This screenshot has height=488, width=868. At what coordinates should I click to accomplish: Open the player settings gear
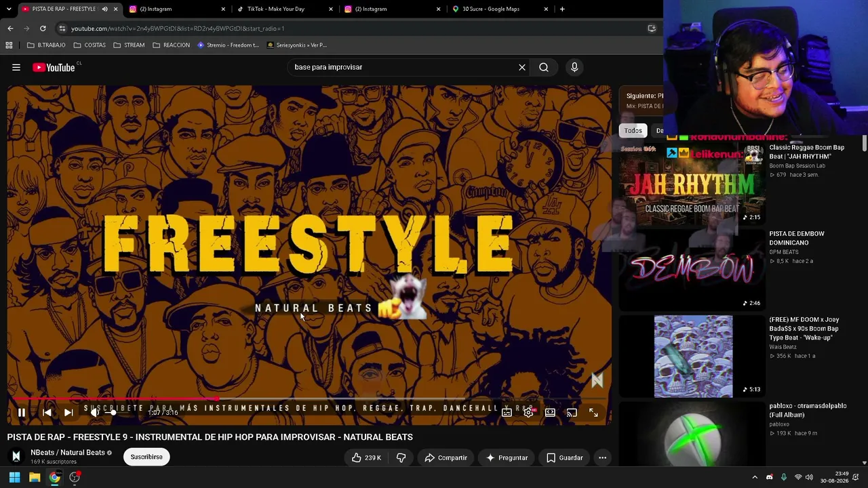point(528,412)
